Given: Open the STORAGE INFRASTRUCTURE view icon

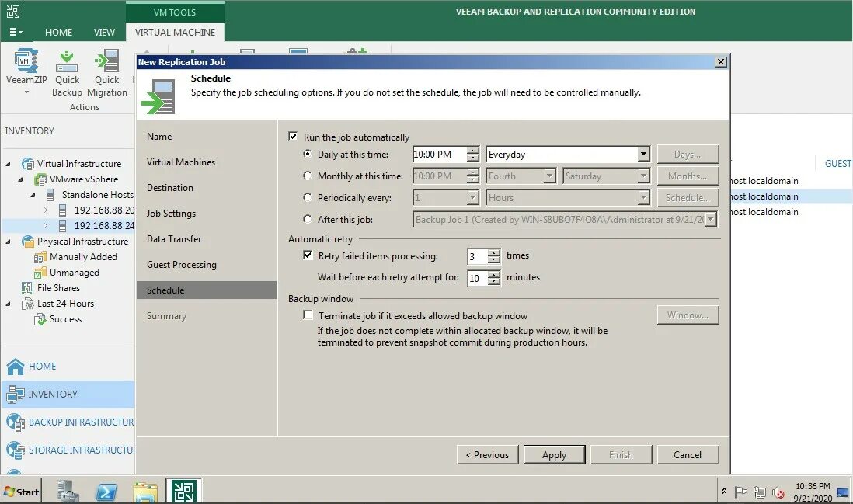Looking at the screenshot, I should point(16,450).
